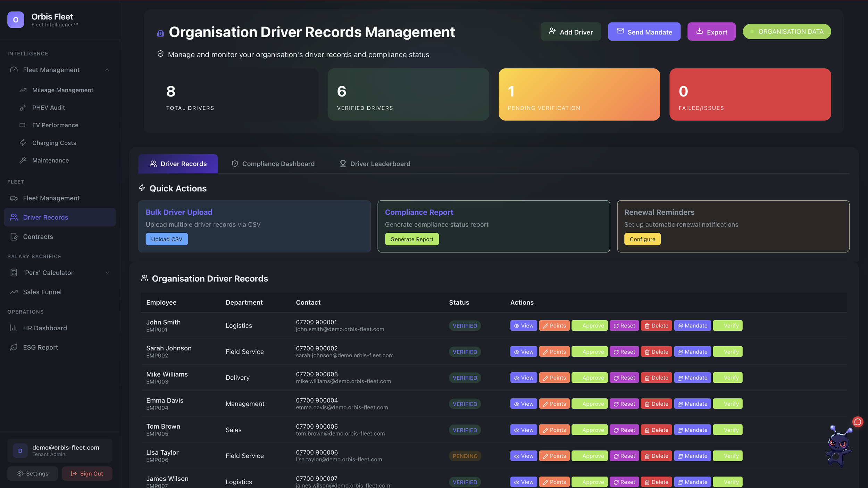This screenshot has width=868, height=488.
Task: Open EV Performance in the sidebar
Action: pos(55,125)
